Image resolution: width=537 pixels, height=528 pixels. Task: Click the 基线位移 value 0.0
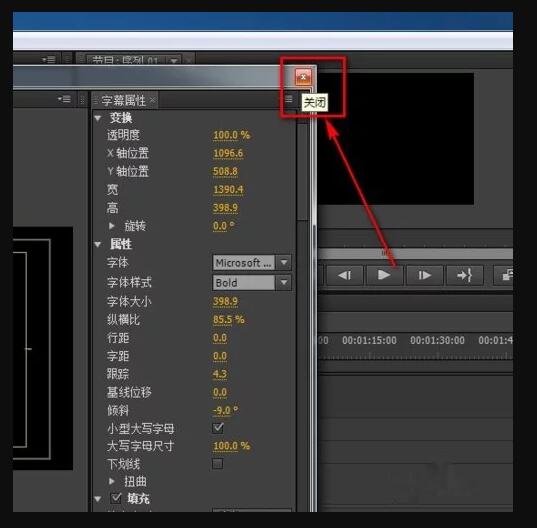220,392
